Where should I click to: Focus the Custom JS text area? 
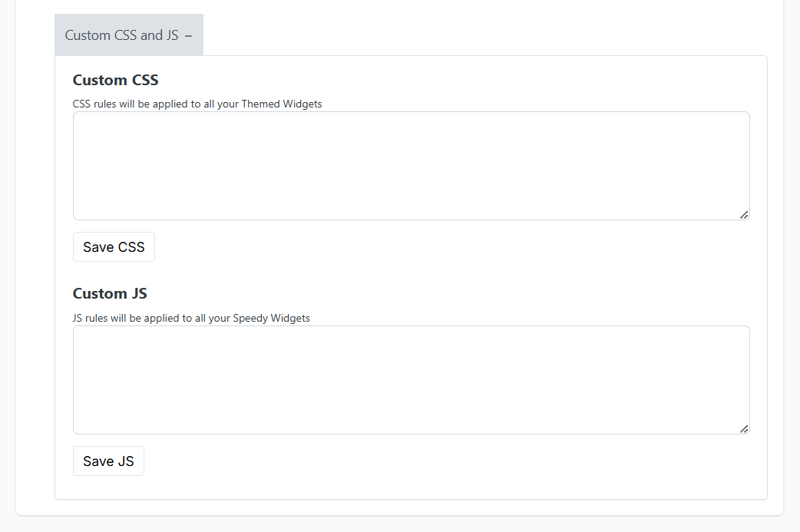coord(411,380)
